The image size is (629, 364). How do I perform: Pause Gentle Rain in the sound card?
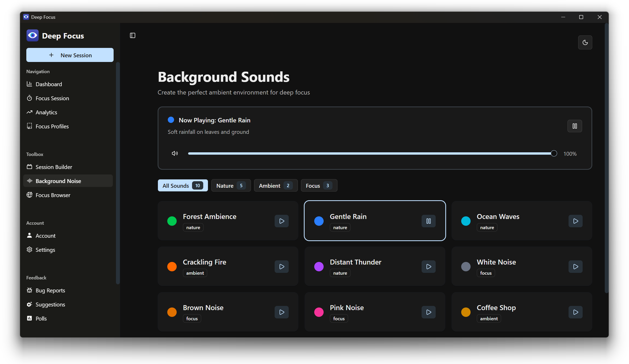(x=429, y=221)
